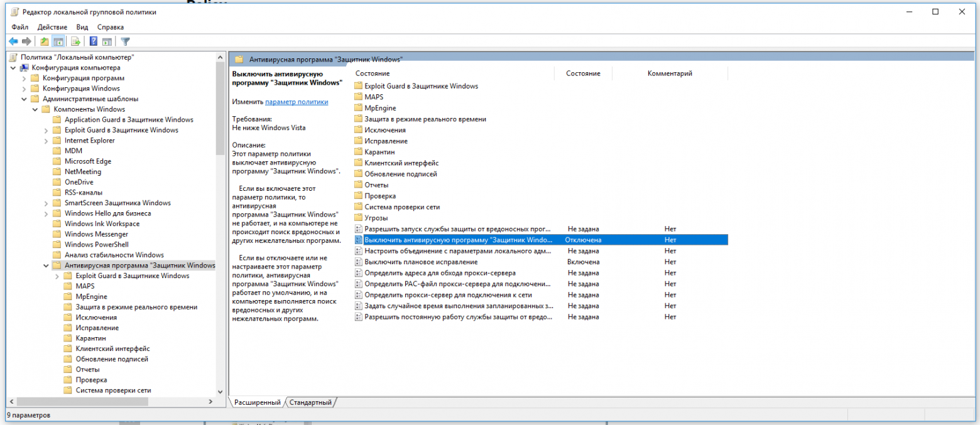Click the Show/Hide Action Pane toolbar icon
The image size is (980, 425).
coord(107,41)
